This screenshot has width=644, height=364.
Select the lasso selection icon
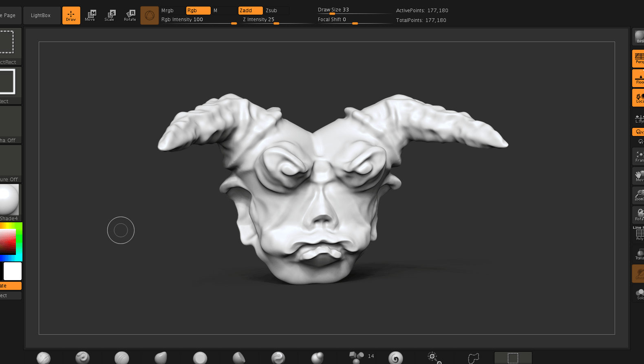tap(474, 358)
